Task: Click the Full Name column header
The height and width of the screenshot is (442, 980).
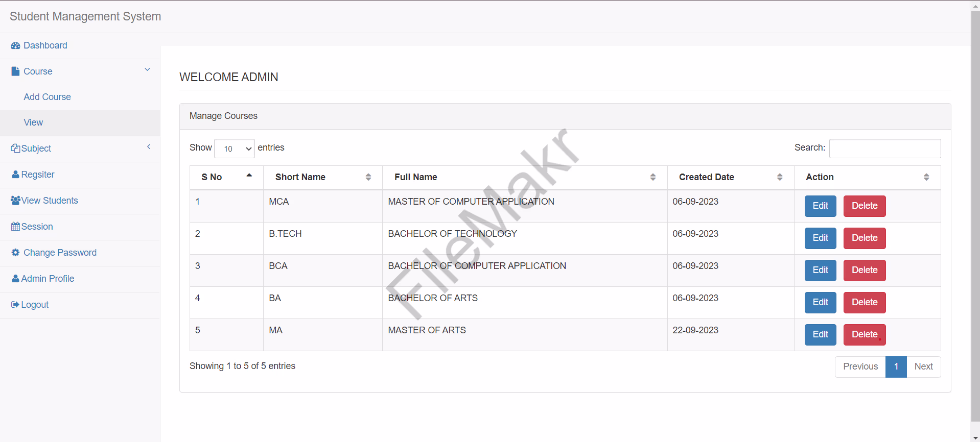Action: tap(525, 177)
